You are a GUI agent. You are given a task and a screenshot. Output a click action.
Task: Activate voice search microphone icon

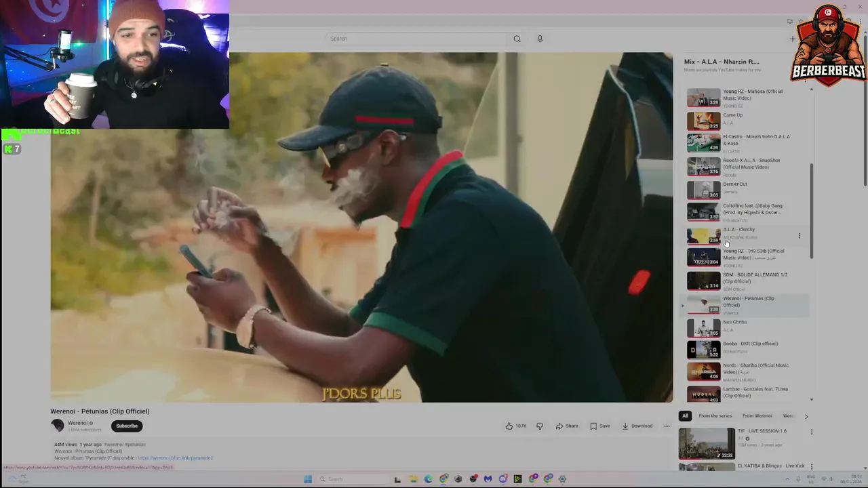tap(540, 39)
